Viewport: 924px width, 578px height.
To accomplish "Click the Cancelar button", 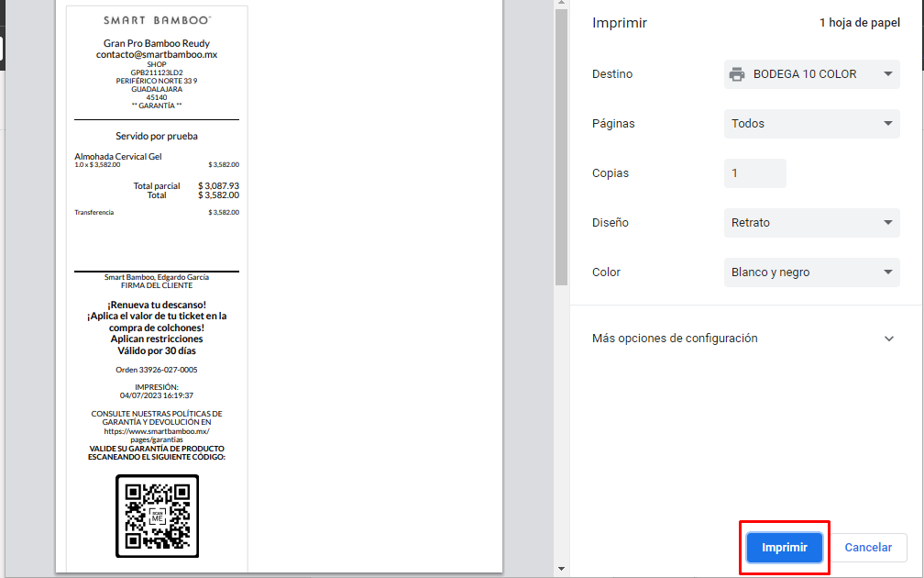I will click(868, 548).
